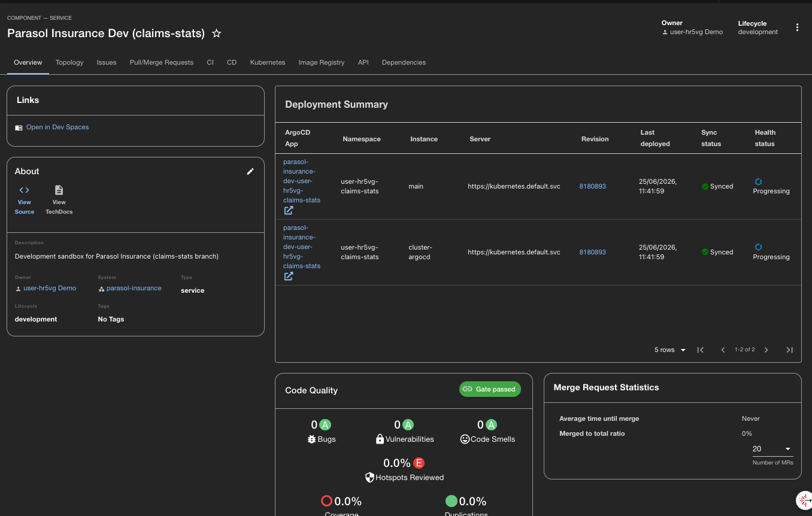Go to first page of deployment table

[700, 350]
